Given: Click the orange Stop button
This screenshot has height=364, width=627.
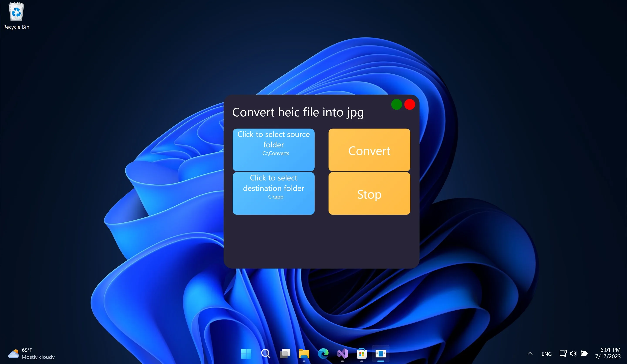Looking at the screenshot, I should click(x=369, y=193).
